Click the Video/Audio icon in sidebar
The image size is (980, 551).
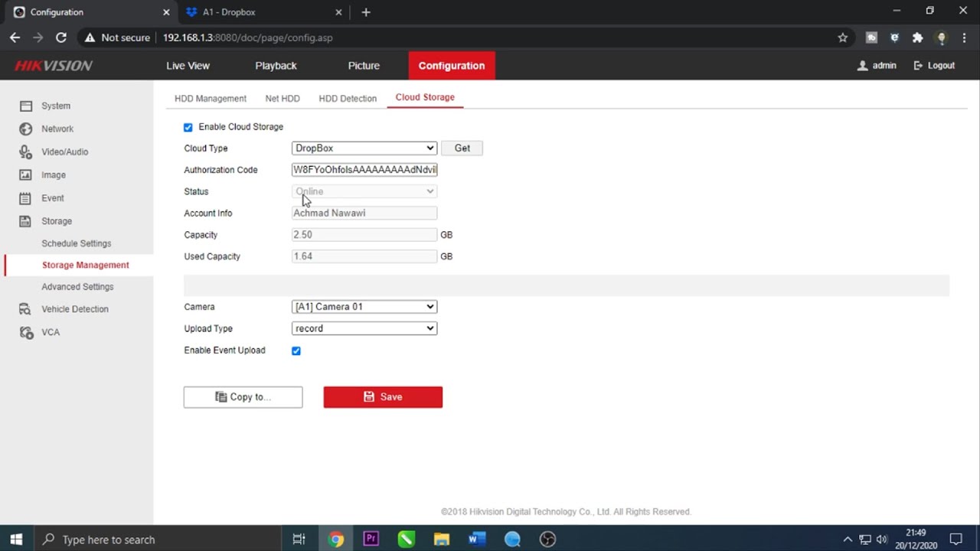pos(26,152)
